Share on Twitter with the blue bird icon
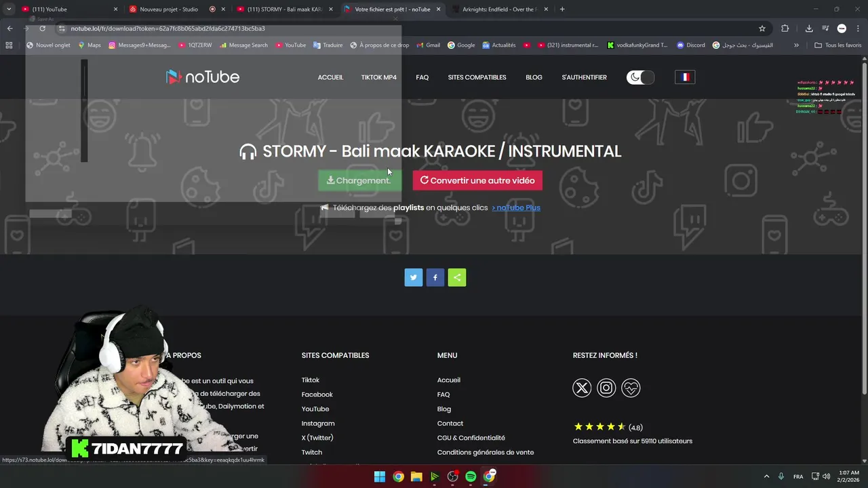Image resolution: width=868 pixels, height=488 pixels. click(x=414, y=277)
